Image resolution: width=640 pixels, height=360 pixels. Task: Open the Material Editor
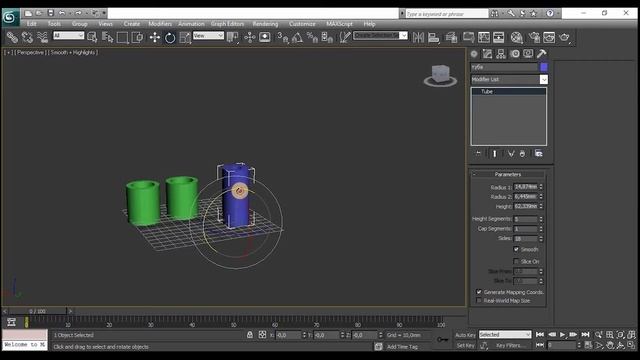pos(517,38)
